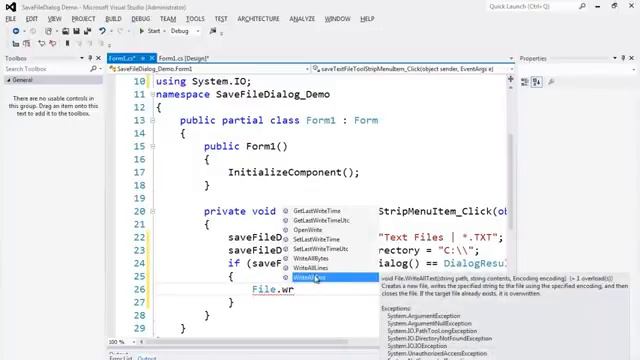Click the split editor icon above the scrollbar

(x=511, y=79)
